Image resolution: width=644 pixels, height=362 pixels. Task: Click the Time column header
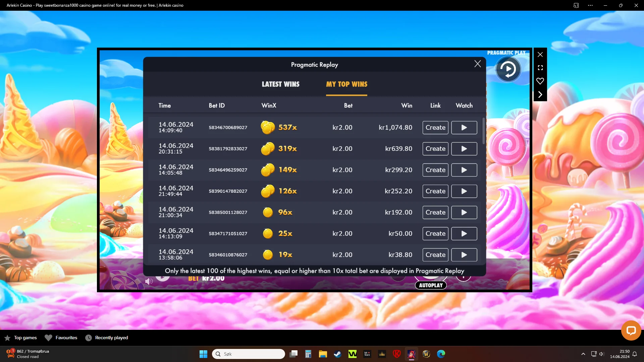165,106
